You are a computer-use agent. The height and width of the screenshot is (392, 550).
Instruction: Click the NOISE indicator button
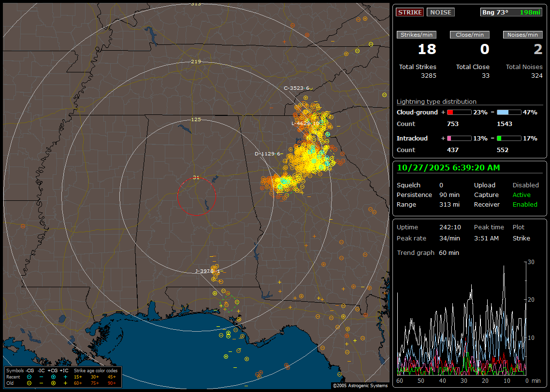(x=440, y=12)
